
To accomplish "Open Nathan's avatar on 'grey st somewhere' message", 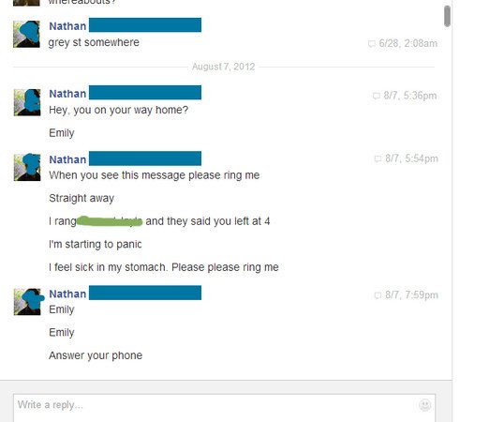I will coord(26,34).
